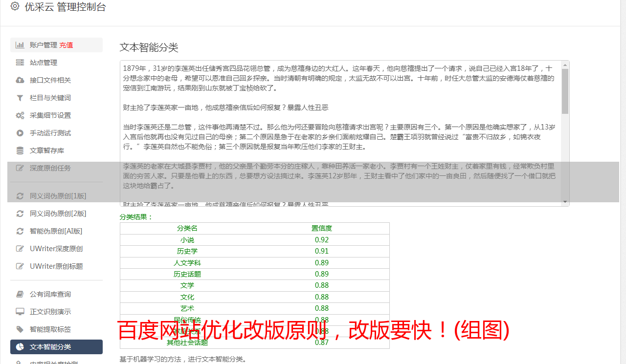This screenshot has height=364, width=626.
Task: Click the 0.91 confidence value
Action: click(x=322, y=251)
